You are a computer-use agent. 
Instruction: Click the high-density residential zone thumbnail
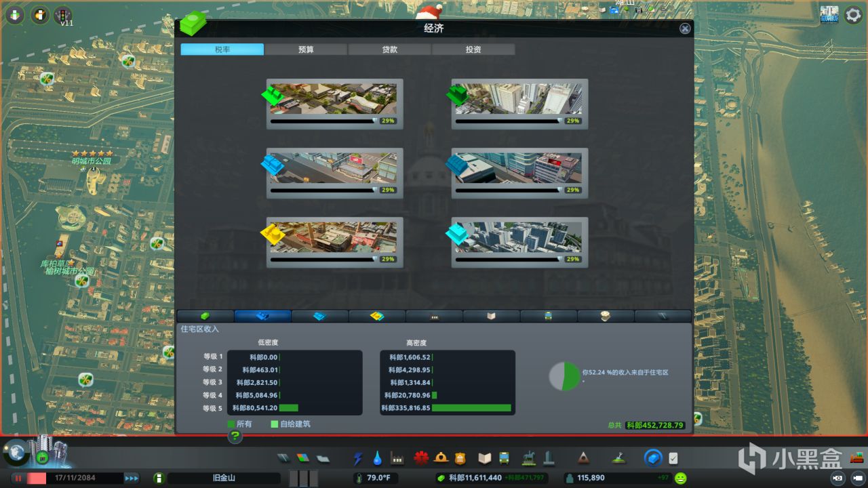click(519, 99)
